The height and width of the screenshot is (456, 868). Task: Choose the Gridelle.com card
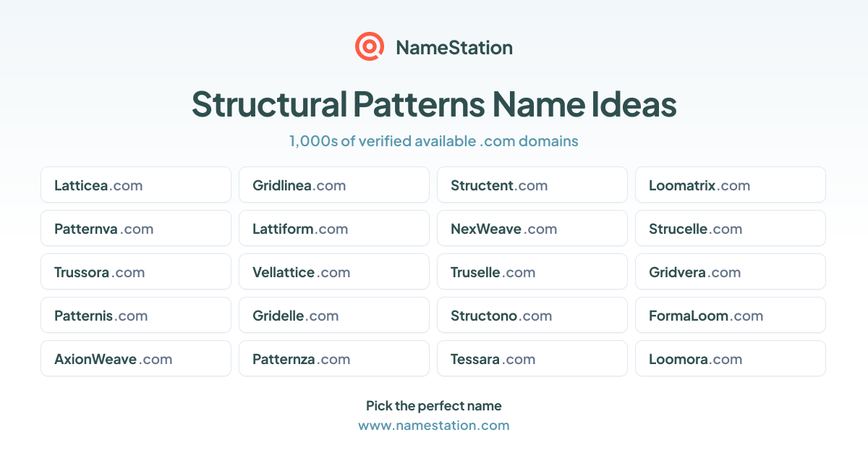click(334, 315)
